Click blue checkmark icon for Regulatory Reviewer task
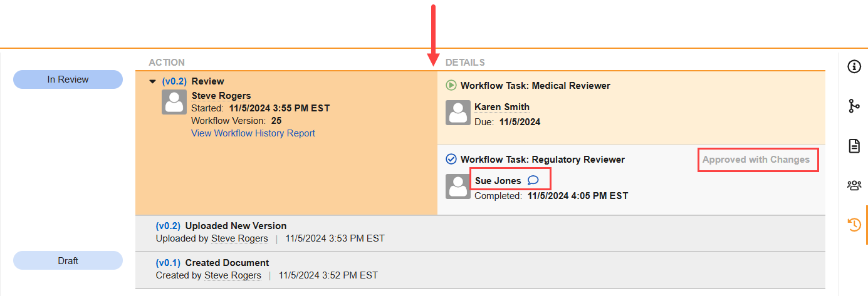This screenshot has width=868, height=296. point(451,159)
